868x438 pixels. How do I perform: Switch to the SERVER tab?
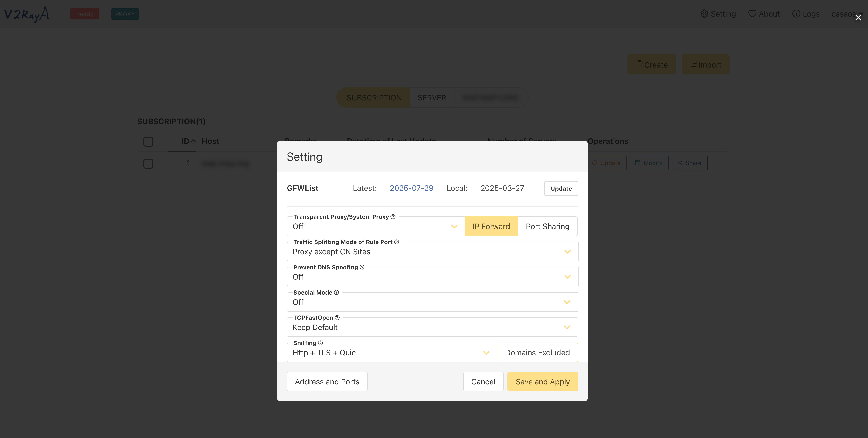(x=432, y=98)
